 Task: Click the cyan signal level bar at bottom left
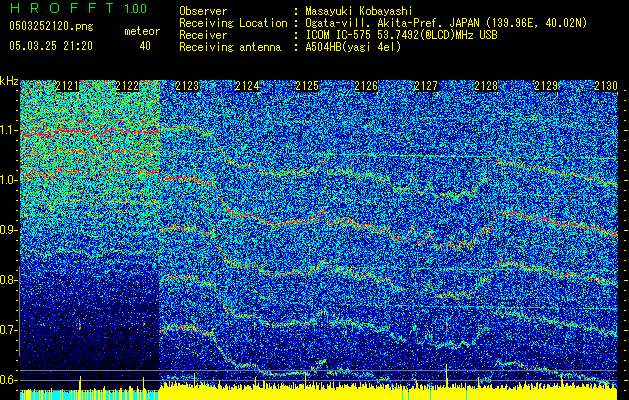(x=89, y=395)
